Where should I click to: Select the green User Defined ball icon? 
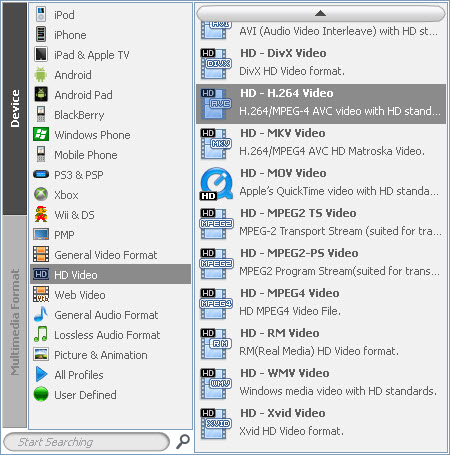41,394
